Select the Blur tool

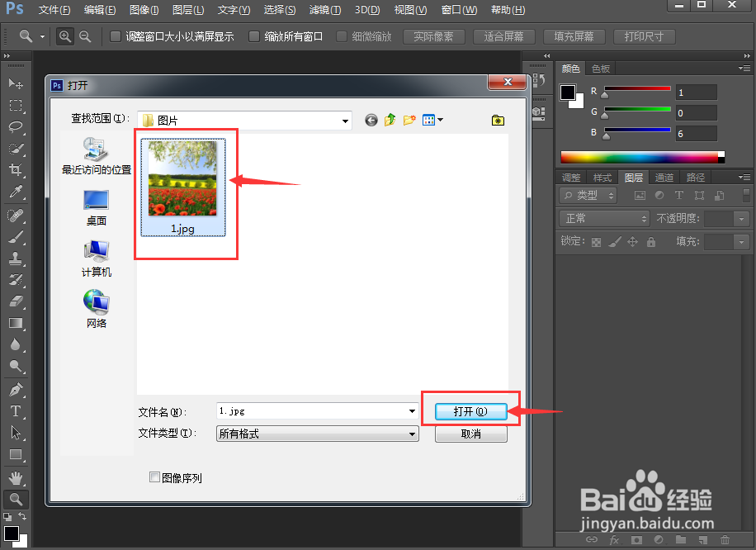pyautogui.click(x=16, y=344)
